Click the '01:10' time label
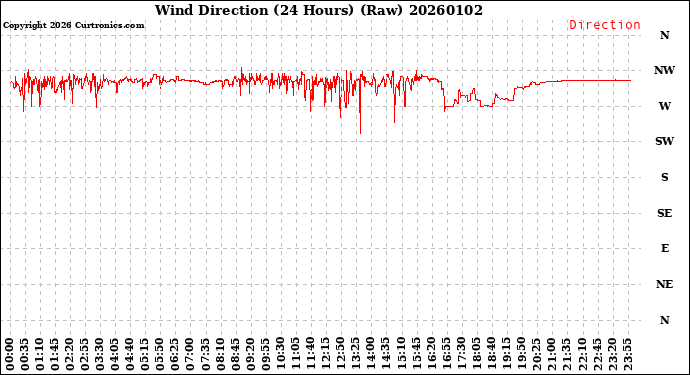 coord(40,355)
